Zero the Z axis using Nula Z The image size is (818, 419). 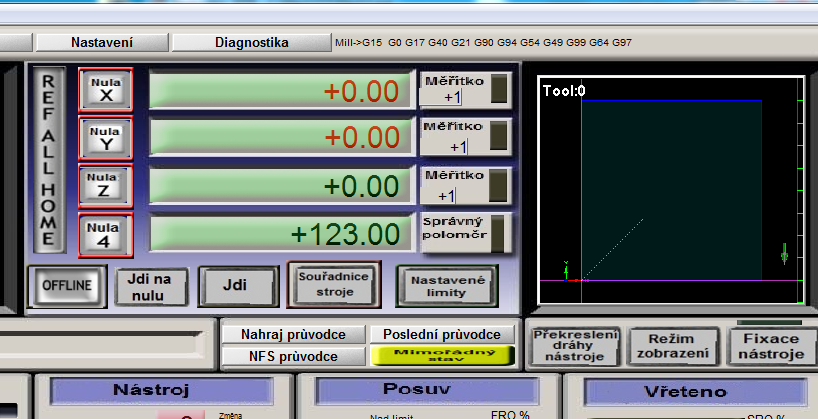point(106,186)
